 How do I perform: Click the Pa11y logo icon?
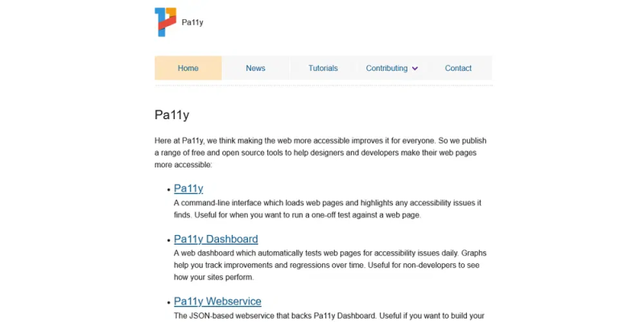(166, 23)
